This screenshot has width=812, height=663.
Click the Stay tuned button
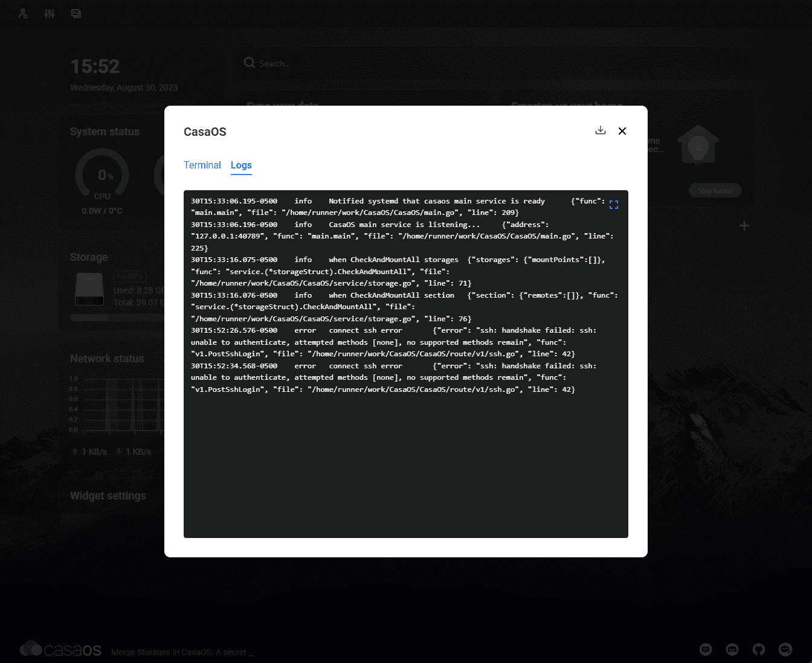click(x=715, y=191)
